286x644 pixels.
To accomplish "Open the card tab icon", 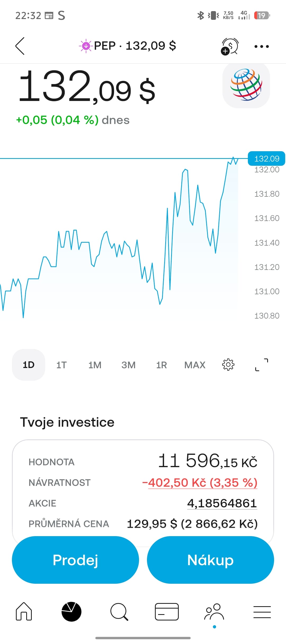I will 167,611.
